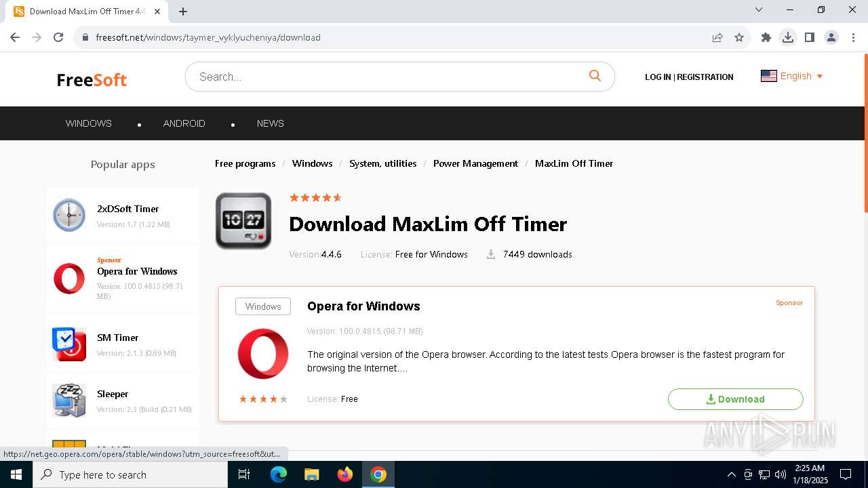Viewport: 868px width, 488px height.
Task: Open the ANDROID navigation menu item
Action: [184, 123]
